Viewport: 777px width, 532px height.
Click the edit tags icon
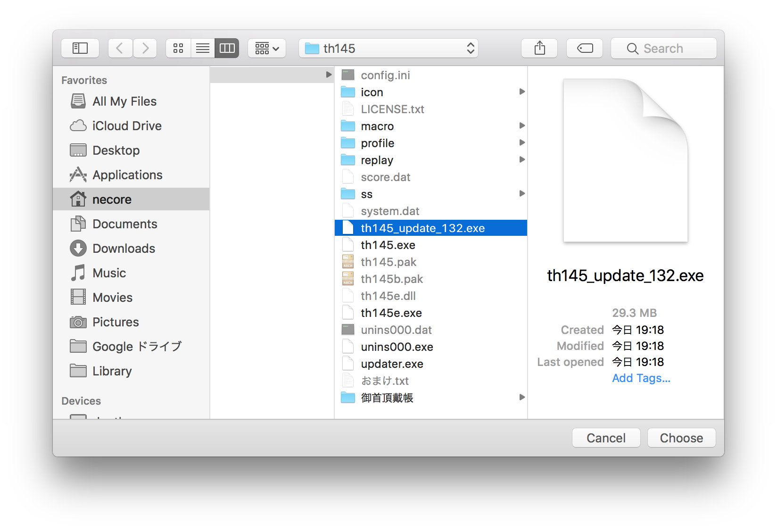tap(585, 48)
